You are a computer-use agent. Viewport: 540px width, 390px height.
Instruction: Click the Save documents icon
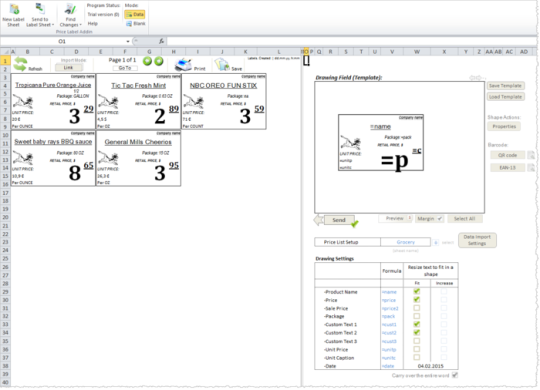(x=222, y=64)
